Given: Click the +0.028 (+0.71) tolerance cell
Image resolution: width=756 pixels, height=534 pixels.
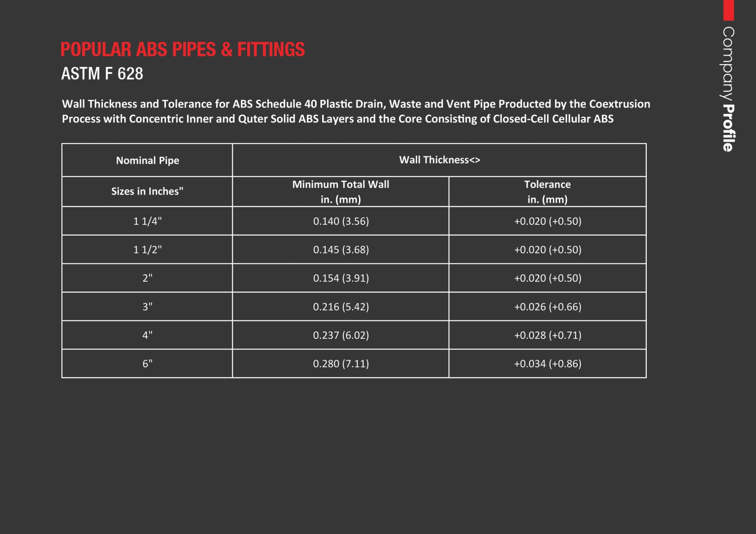Looking at the screenshot, I should (548, 335).
